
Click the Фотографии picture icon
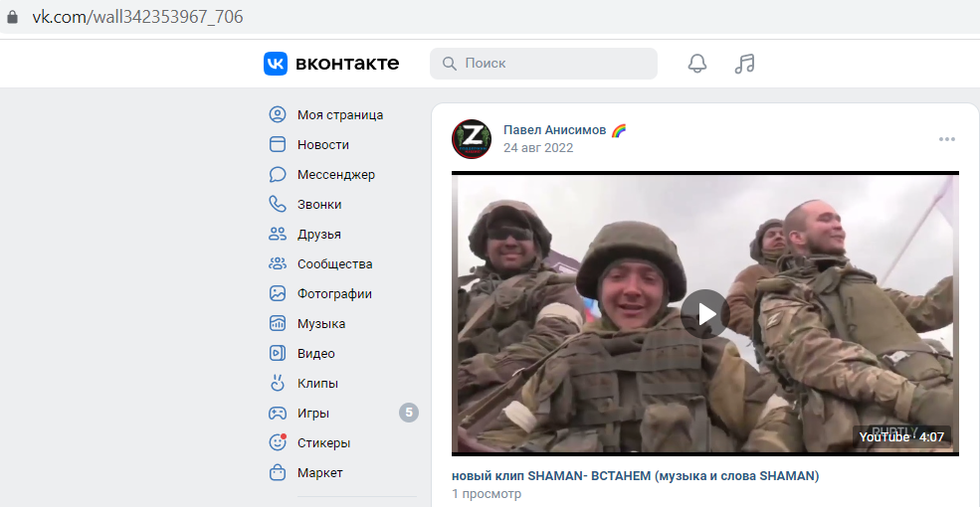[x=277, y=294]
